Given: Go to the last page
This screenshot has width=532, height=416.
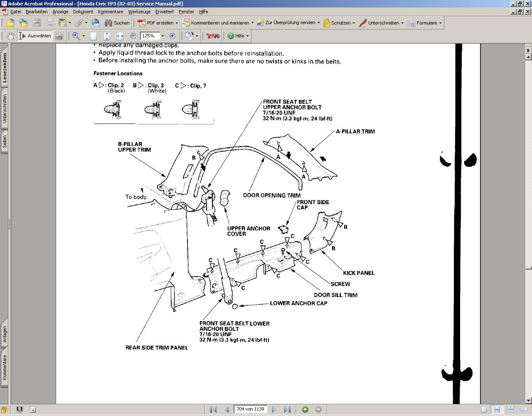Looking at the screenshot, I should pyautogui.click(x=287, y=409).
